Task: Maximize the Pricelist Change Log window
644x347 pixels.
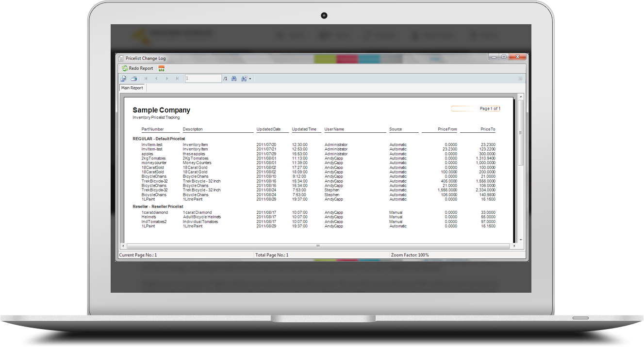Action: (504, 57)
